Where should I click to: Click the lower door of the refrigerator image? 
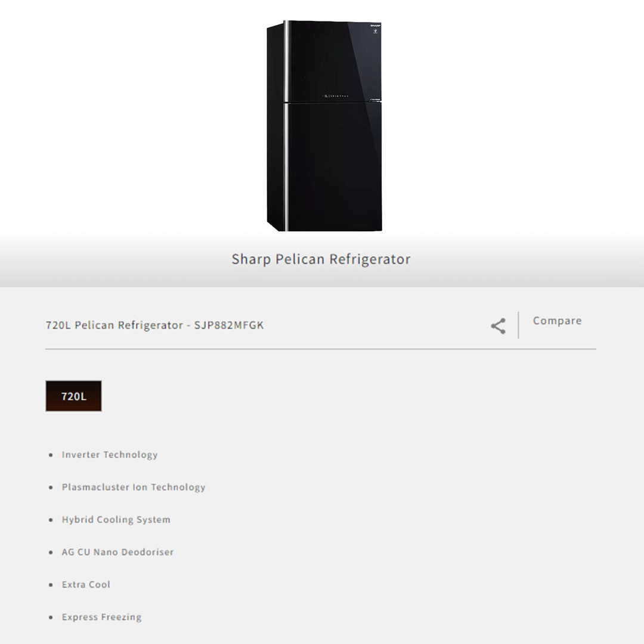[333, 166]
